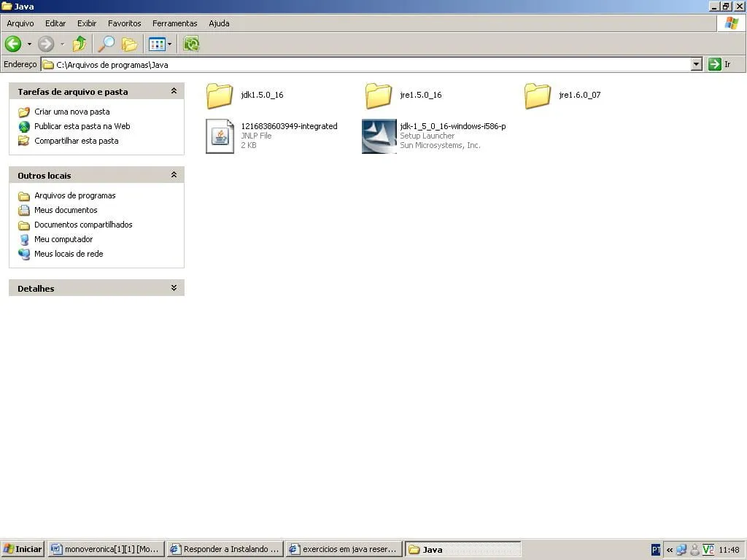Screen dimensions: 747x560
Task: Click the green V tray icon
Action: 708,550
